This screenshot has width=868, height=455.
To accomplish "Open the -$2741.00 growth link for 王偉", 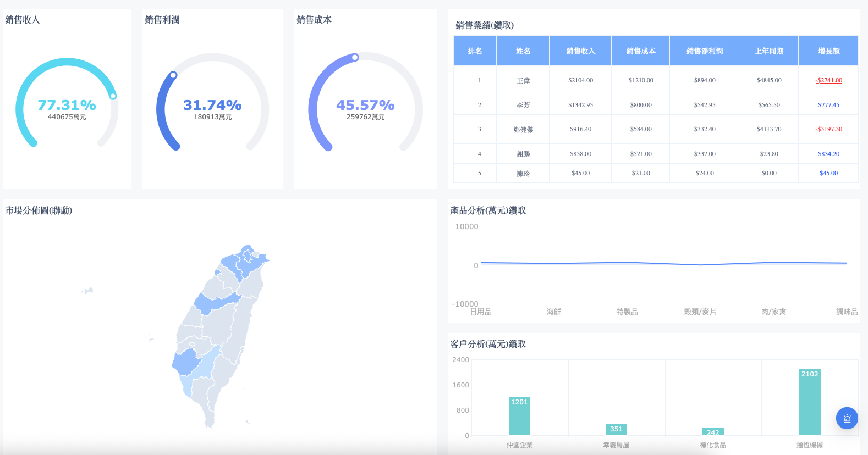I will 828,80.
